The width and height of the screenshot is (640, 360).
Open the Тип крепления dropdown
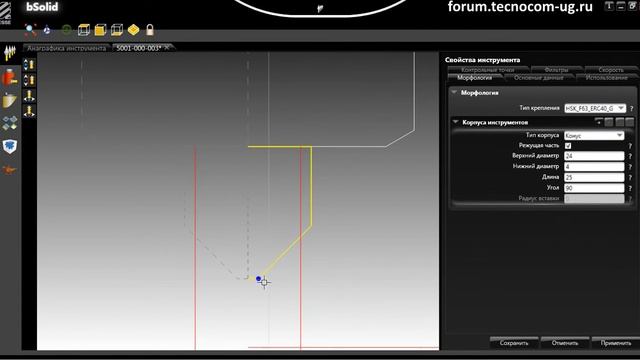pos(595,108)
